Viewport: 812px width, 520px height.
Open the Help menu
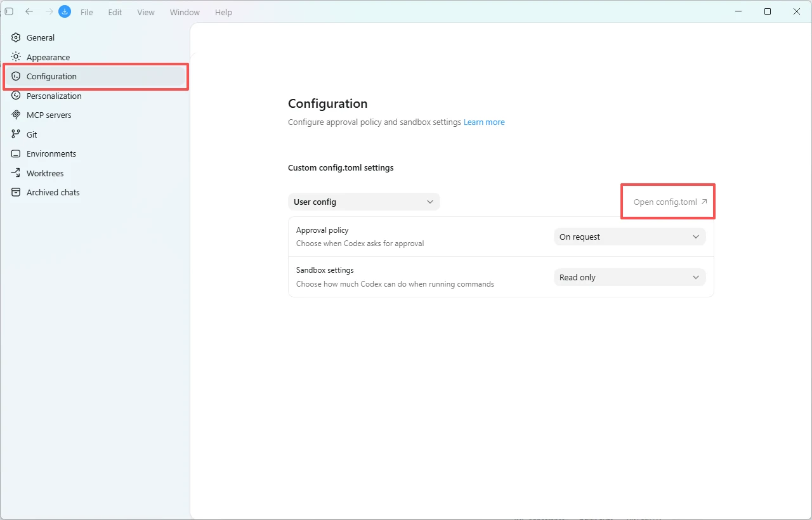pos(223,12)
